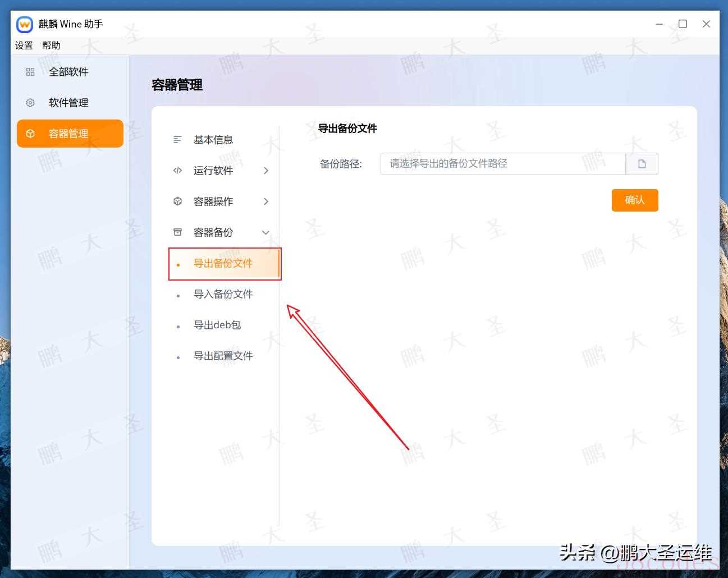Click the gear icon beside 软件管理

click(30, 103)
